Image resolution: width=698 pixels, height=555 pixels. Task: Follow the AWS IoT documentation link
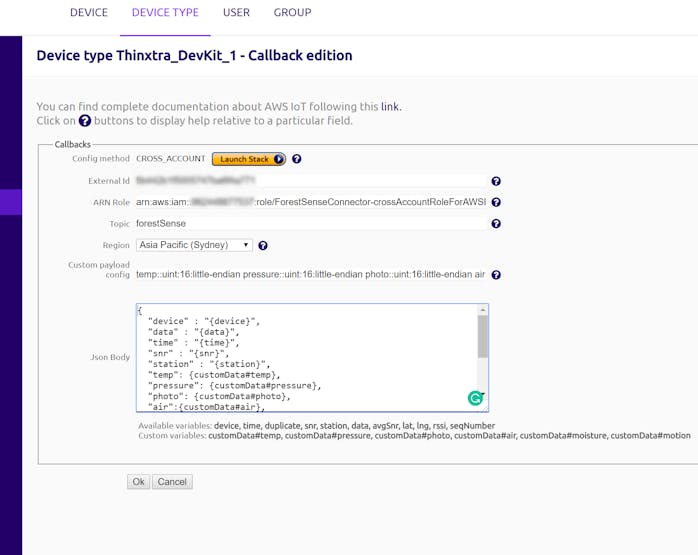pos(390,107)
